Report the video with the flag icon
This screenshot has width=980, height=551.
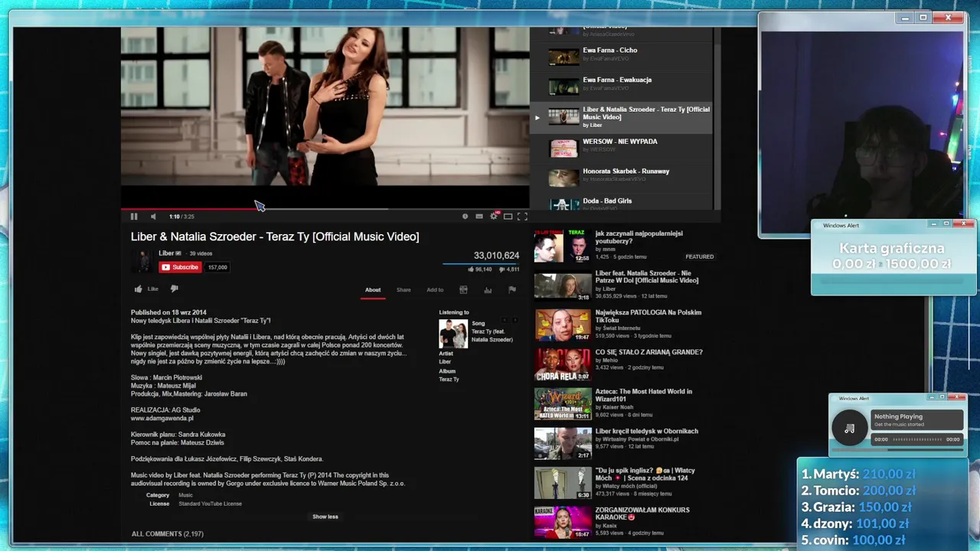coord(512,290)
